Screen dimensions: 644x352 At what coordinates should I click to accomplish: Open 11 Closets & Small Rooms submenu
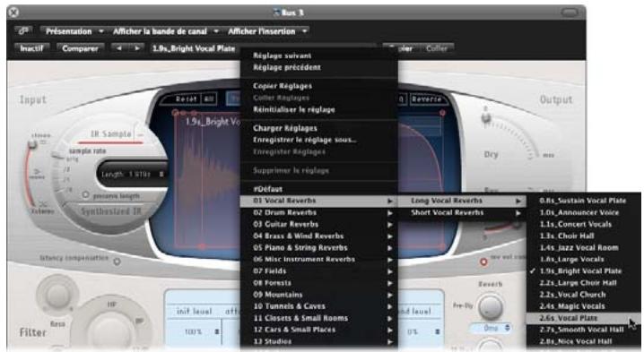click(x=318, y=318)
